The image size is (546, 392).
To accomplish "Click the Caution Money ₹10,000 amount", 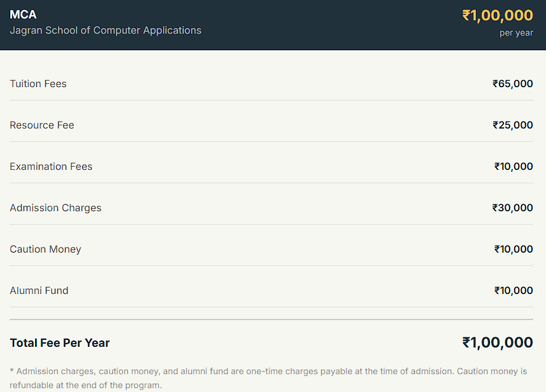I will pyautogui.click(x=514, y=249).
